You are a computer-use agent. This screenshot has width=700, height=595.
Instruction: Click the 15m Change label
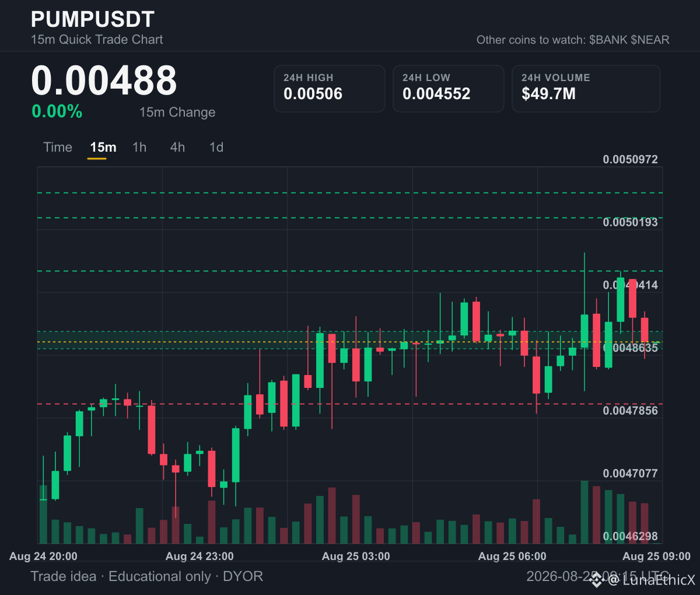[x=177, y=112]
